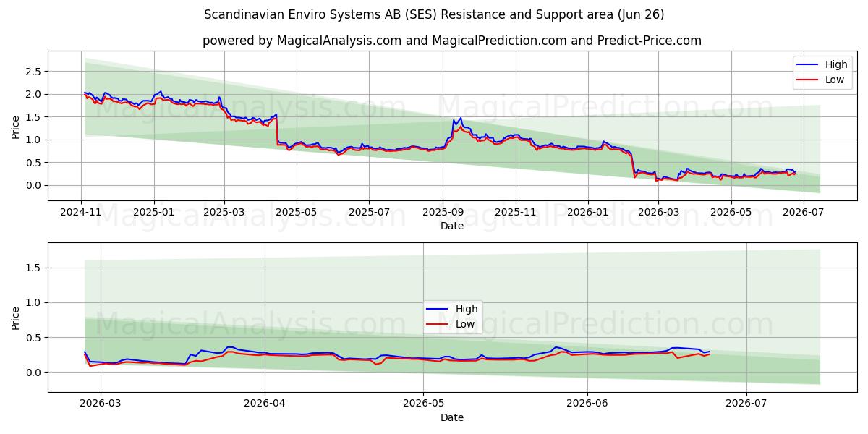
Task: Click the top chart '2026-05' date tick
Action: (731, 213)
